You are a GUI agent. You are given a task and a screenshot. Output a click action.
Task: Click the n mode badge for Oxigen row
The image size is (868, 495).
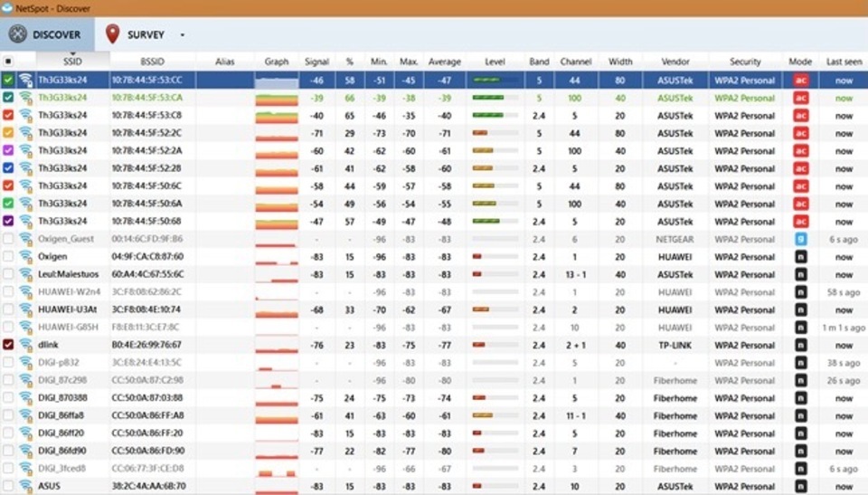[x=800, y=257]
